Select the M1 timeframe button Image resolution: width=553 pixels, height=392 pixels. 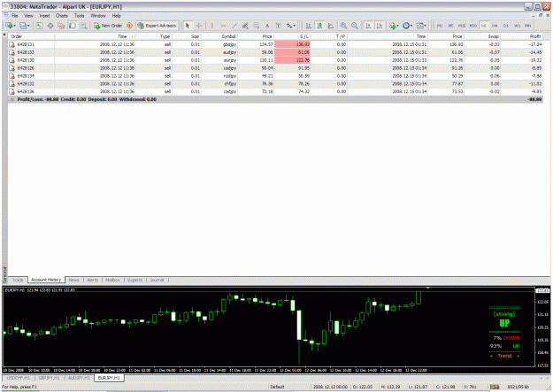click(440, 26)
